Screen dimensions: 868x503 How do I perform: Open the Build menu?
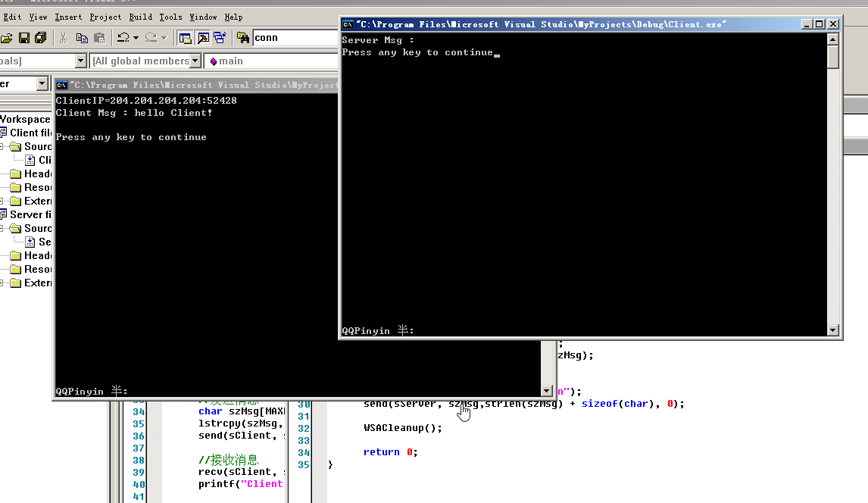(x=140, y=17)
